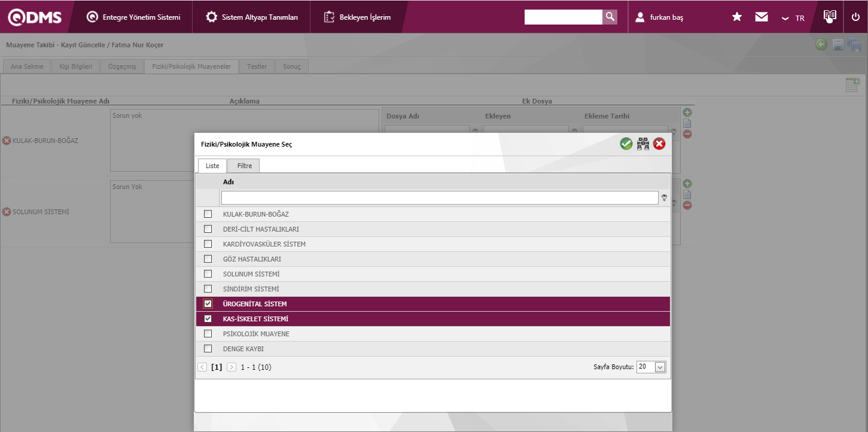Click the binoculars search icon in dialog

coord(643,144)
